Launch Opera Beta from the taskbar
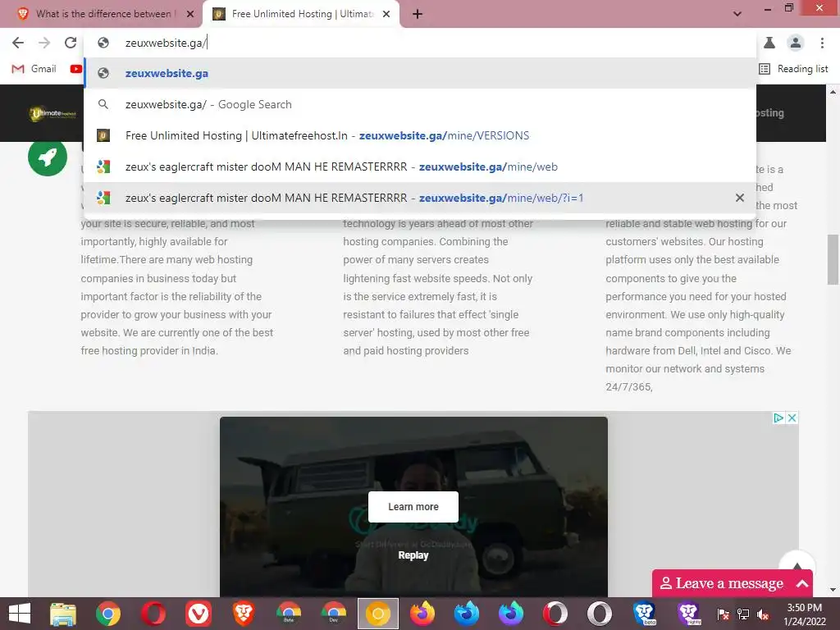 tap(555, 614)
